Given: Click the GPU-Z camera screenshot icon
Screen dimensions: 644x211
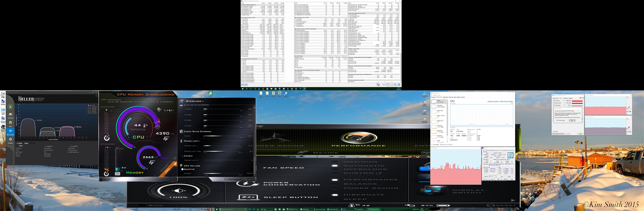Looking at the screenshot, I should 581,98.
